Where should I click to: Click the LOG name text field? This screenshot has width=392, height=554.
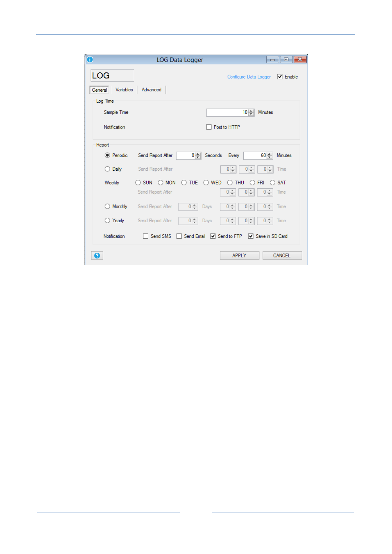(112, 75)
